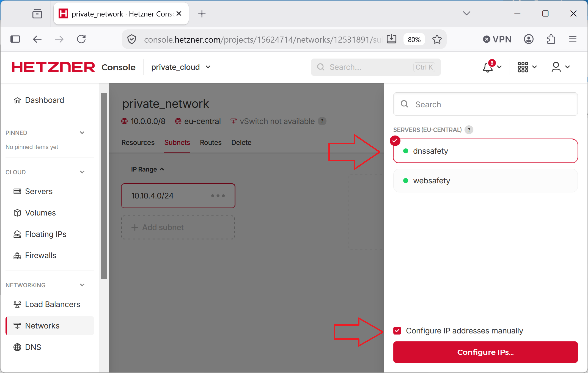Image resolution: width=588 pixels, height=373 pixels.
Task: Click the shield tracking protection icon
Action: click(x=132, y=39)
